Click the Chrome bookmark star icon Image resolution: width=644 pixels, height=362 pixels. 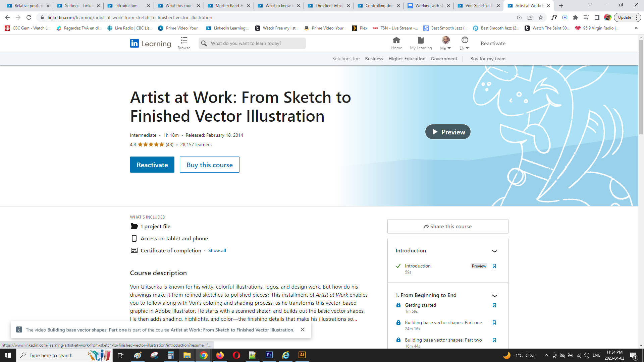(540, 17)
